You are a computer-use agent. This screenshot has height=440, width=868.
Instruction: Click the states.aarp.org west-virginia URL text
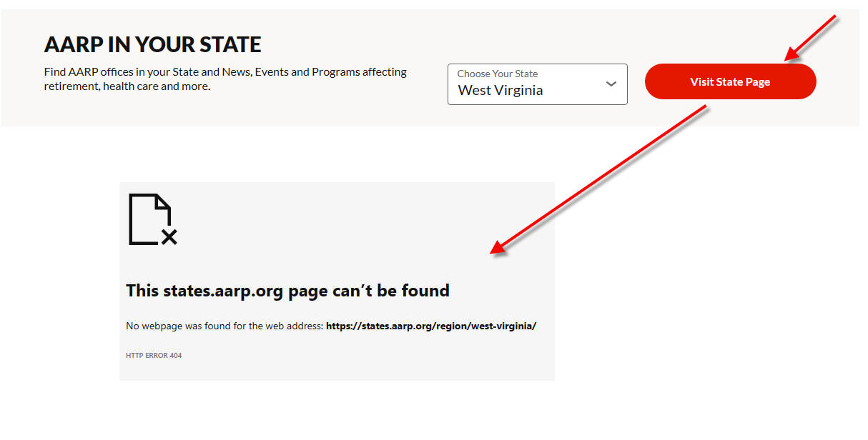coord(431,326)
